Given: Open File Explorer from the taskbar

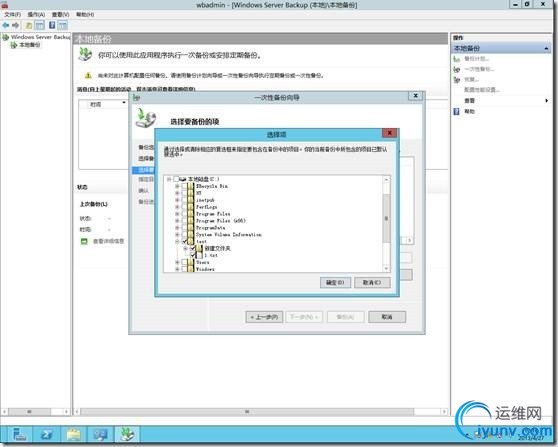Looking at the screenshot, I should [x=73, y=434].
